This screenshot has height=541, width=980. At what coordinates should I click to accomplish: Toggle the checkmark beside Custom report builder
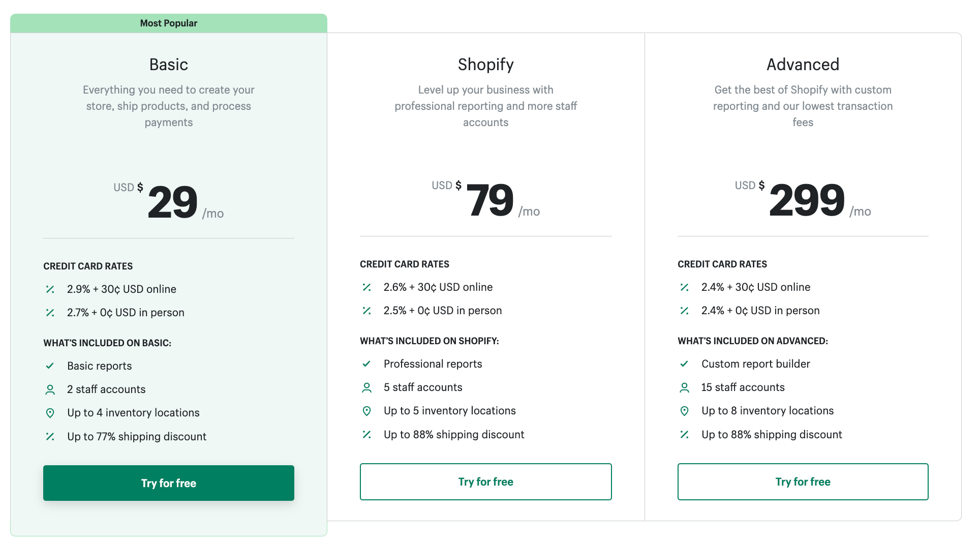point(684,364)
